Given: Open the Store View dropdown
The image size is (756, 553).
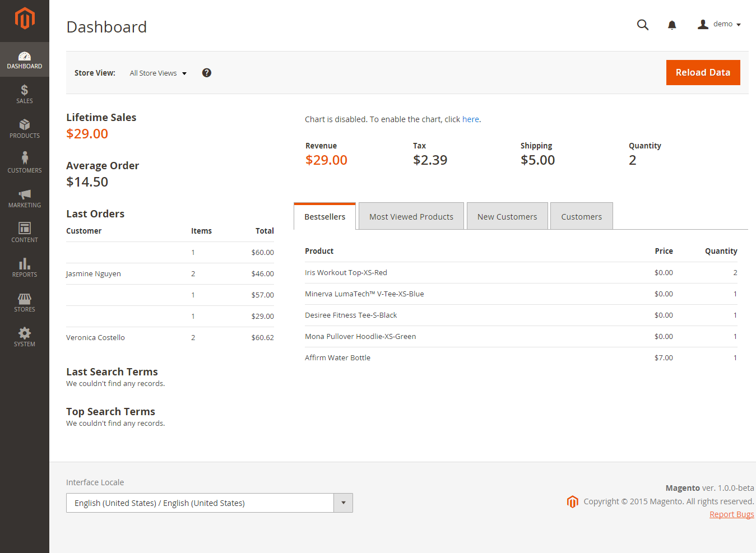Looking at the screenshot, I should tap(157, 73).
